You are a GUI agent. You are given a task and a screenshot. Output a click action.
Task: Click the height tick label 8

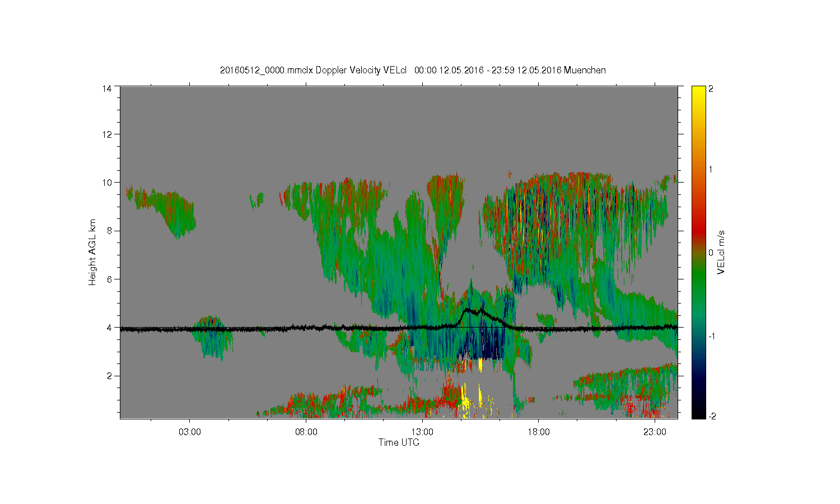pyautogui.click(x=109, y=231)
